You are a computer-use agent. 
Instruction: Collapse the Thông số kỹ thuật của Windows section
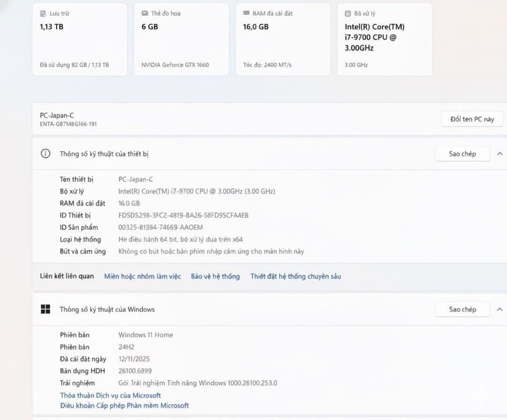click(499, 309)
